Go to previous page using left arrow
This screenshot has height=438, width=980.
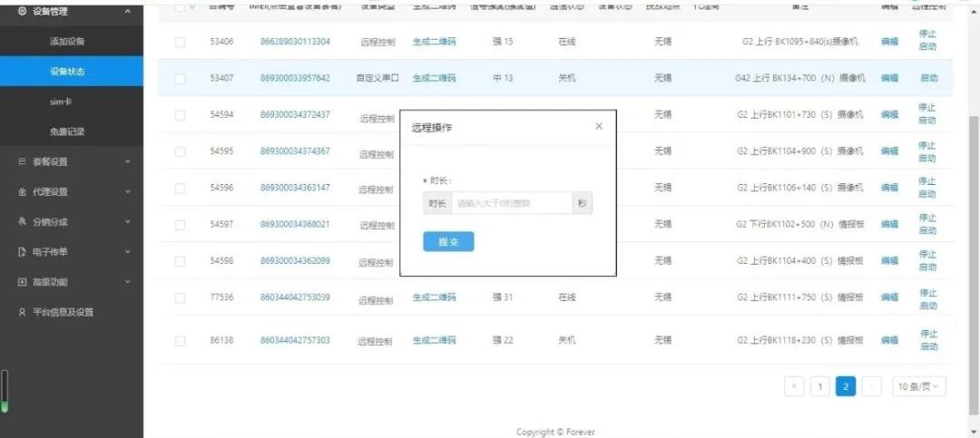click(x=794, y=386)
